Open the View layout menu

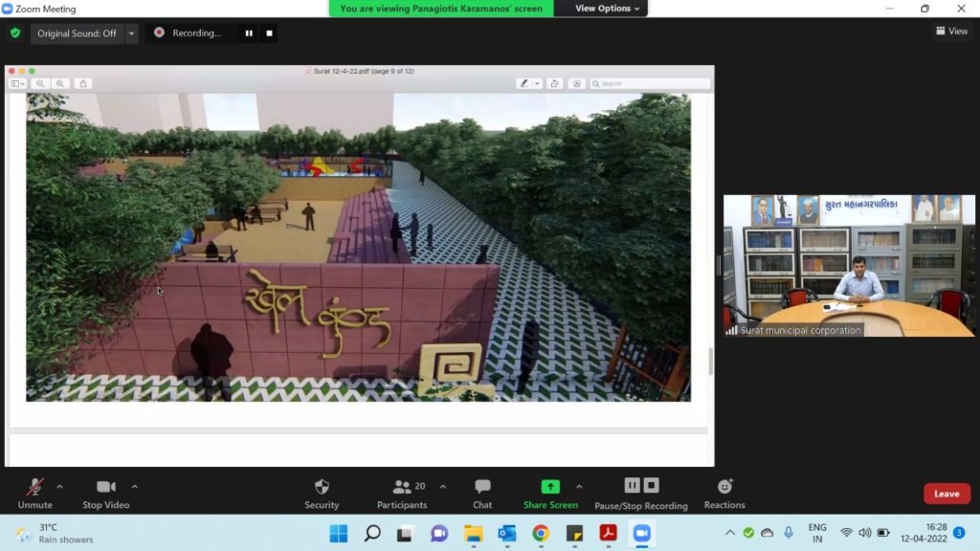pyautogui.click(x=951, y=32)
